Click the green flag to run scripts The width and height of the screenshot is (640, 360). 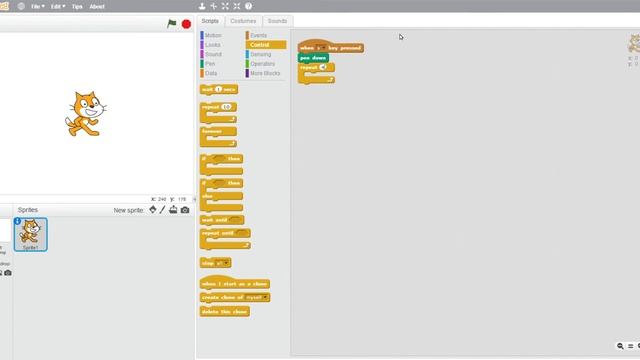(x=172, y=24)
